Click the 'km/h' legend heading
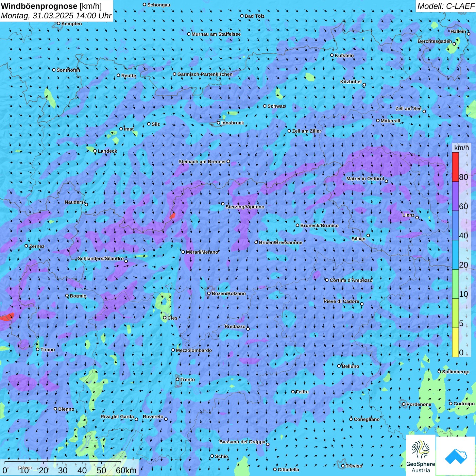The image size is (476, 476). (461, 148)
